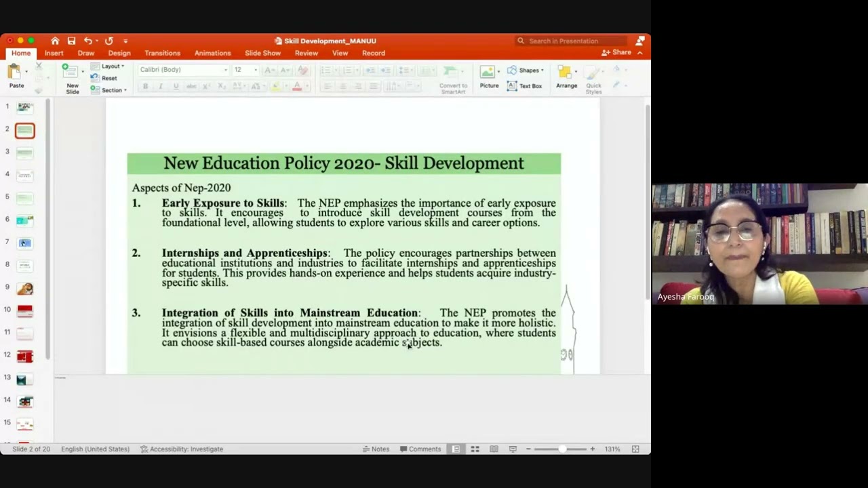Select slide 12 thumbnail

(25, 356)
